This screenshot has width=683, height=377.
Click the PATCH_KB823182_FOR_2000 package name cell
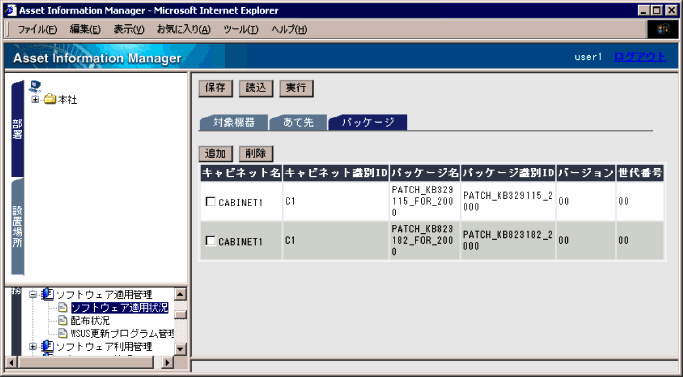click(425, 241)
